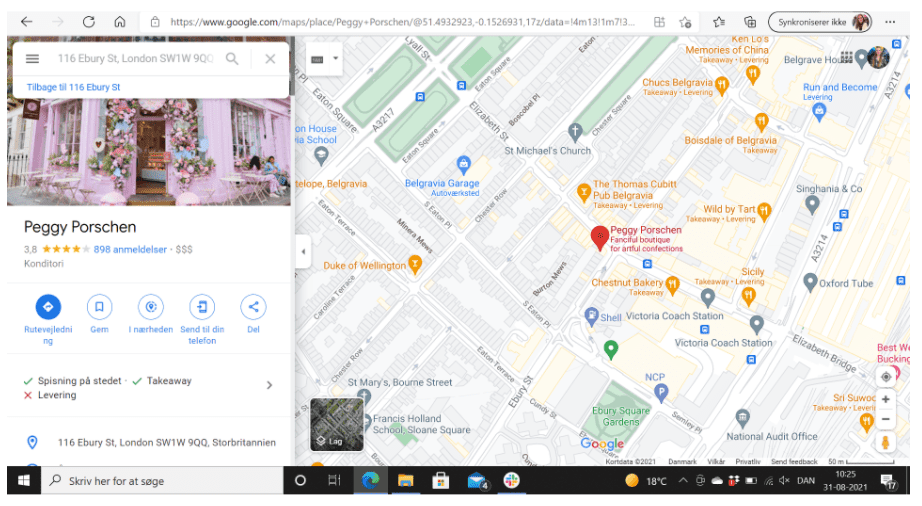Reload the page
Image resolution: width=922 pixels, height=506 pixels.
(89, 22)
